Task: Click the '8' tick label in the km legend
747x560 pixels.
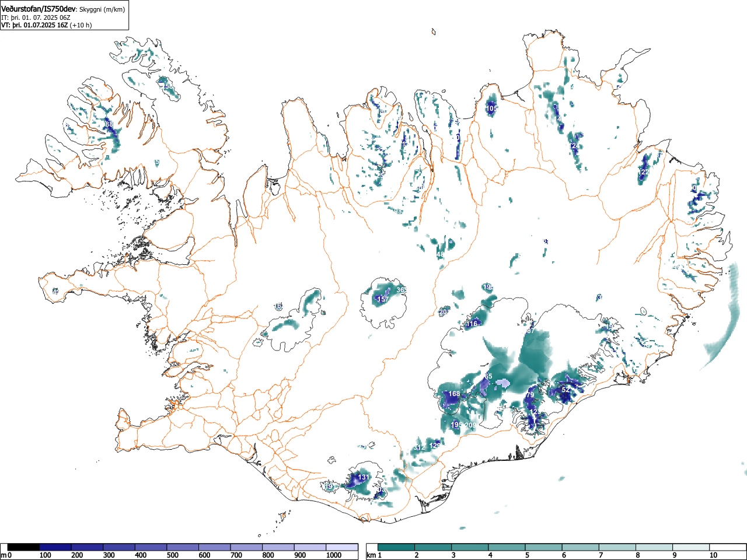Action: pos(637,555)
